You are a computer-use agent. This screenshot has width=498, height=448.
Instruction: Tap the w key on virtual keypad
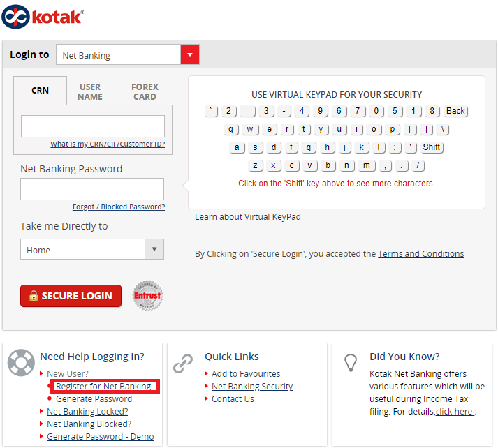(x=250, y=130)
